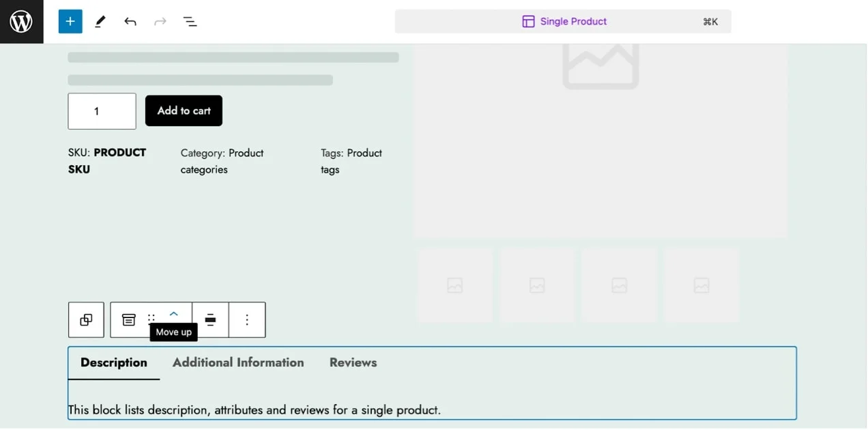
Task: Open the Single Product command palette
Action: [564, 21]
